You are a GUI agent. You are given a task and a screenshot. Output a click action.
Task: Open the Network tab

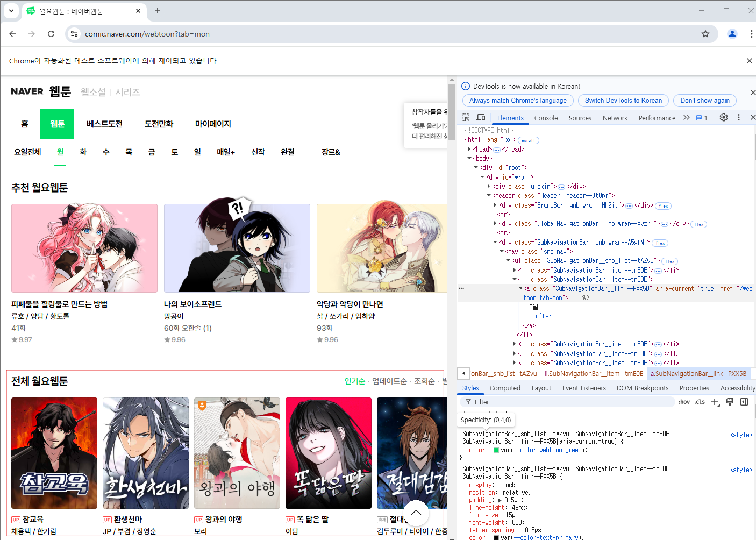[x=615, y=118]
